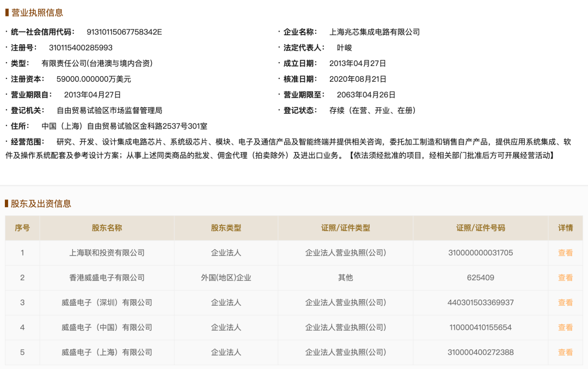Click certificate number 625409

tap(480, 278)
